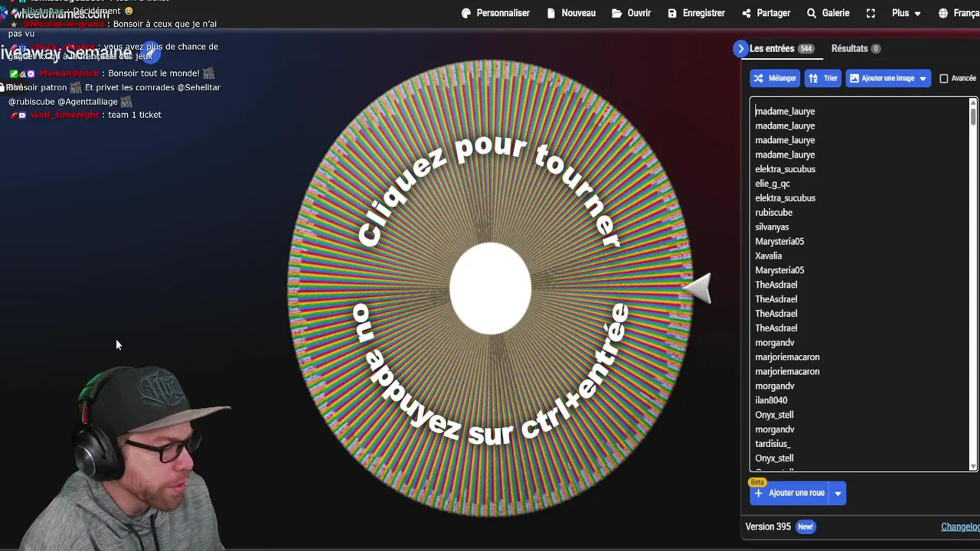The height and width of the screenshot is (551, 980).
Task: Click the wheel pointer arrow
Action: pos(697,289)
